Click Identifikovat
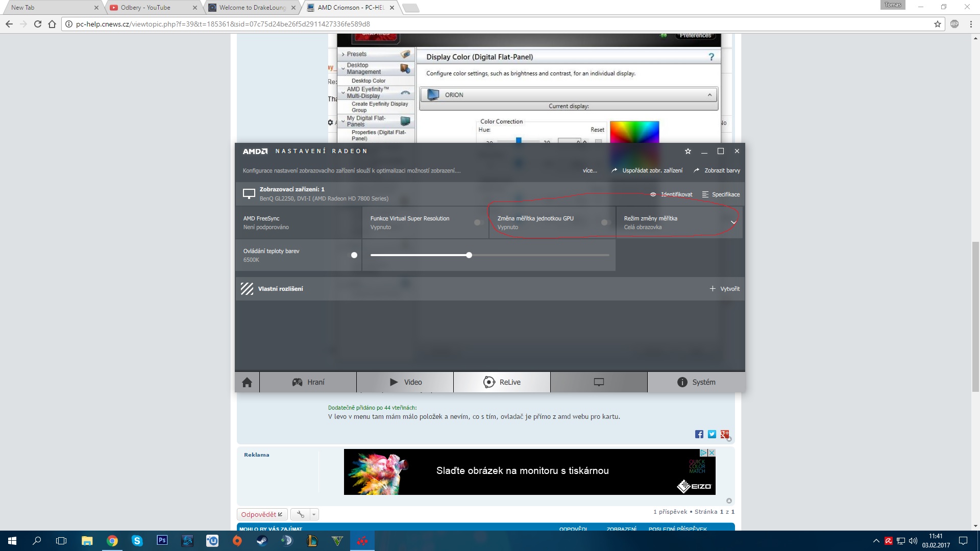 tap(671, 194)
